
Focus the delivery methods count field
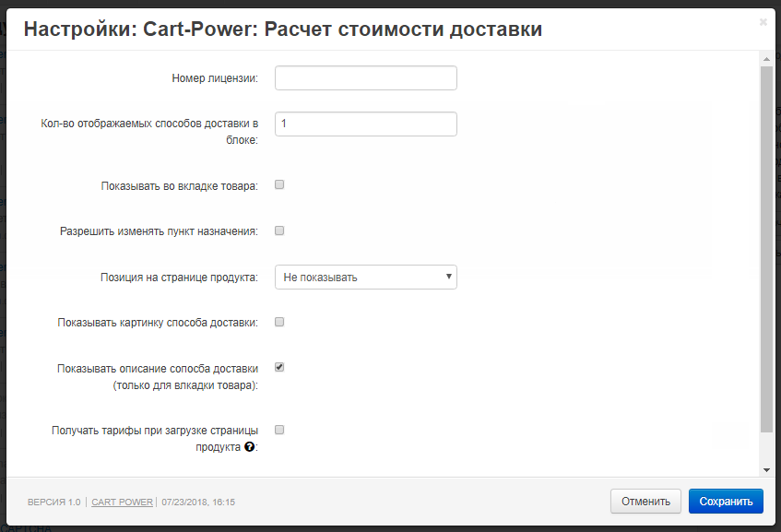(365, 124)
